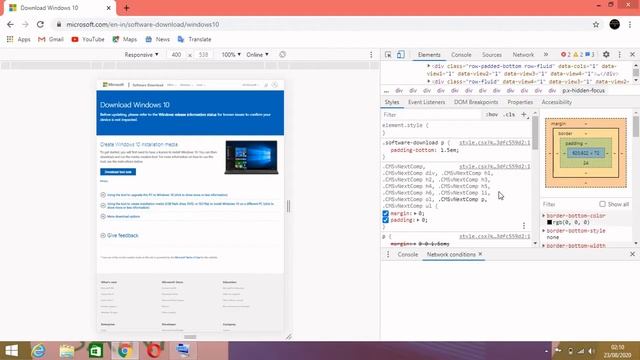Open Gmail bookmark
This screenshot has height=360, width=640.
pyautogui.click(x=51, y=39)
